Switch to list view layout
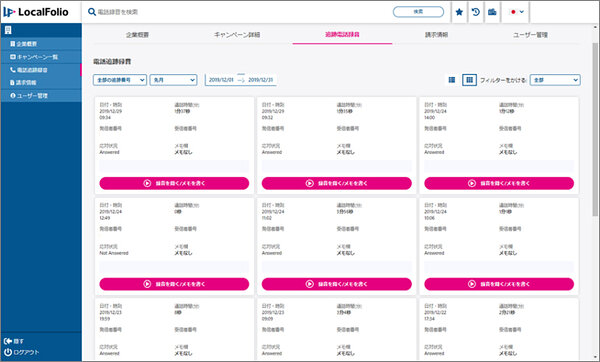This screenshot has height=362, width=600. pos(452,80)
